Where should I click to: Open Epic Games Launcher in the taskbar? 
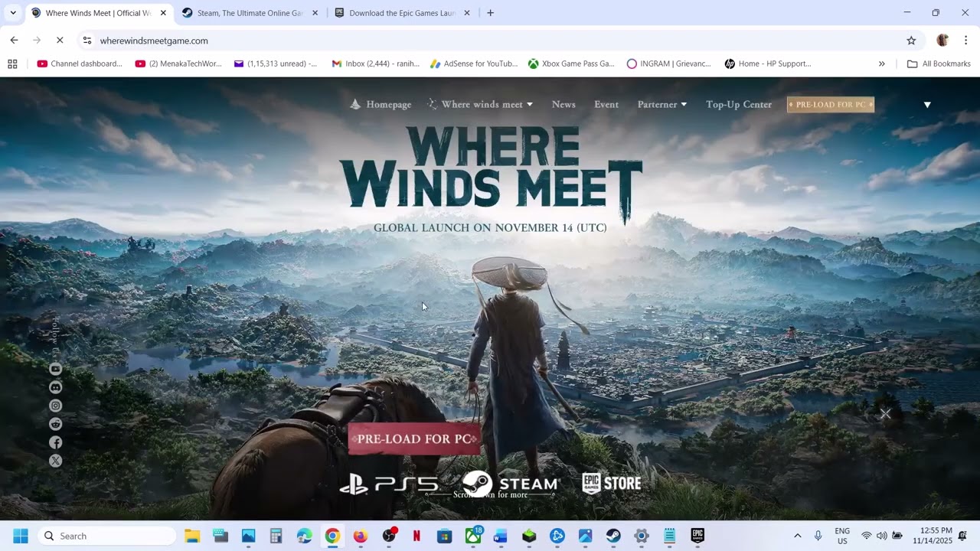coord(697,536)
